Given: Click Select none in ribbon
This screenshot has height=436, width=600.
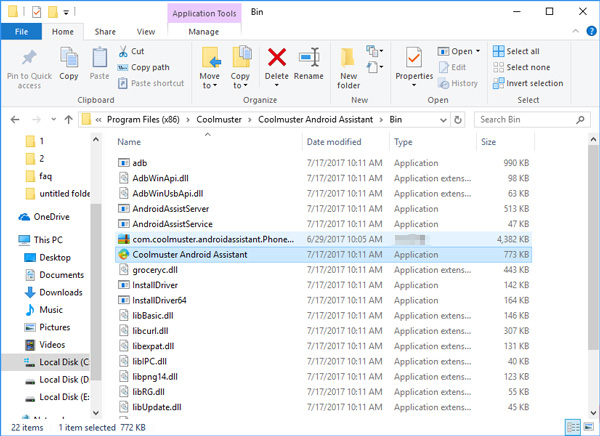Looking at the screenshot, I should [521, 67].
